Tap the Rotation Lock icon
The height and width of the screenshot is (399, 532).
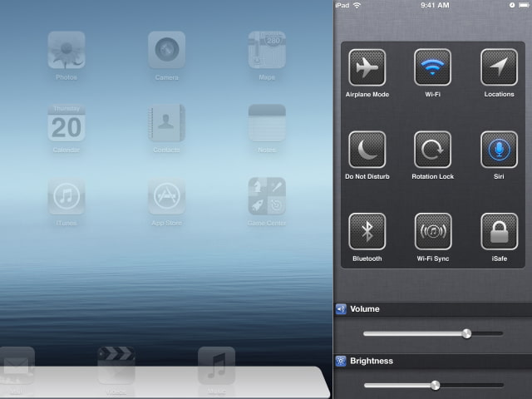pyautogui.click(x=432, y=150)
